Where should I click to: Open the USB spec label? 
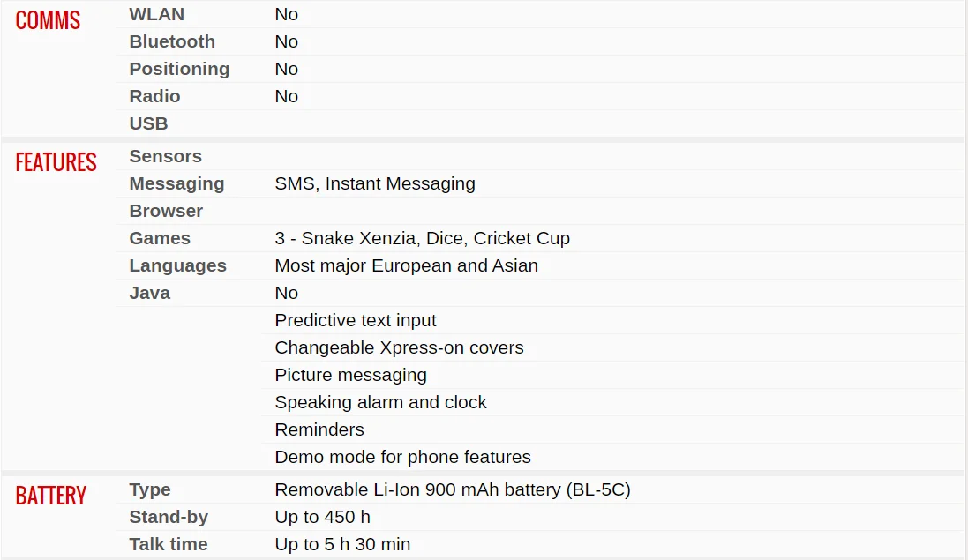[148, 123]
